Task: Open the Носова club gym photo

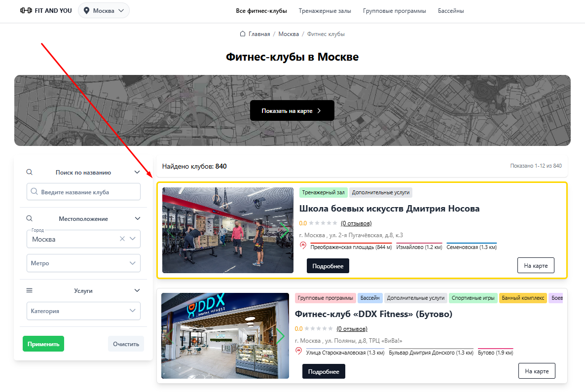Action: click(227, 230)
